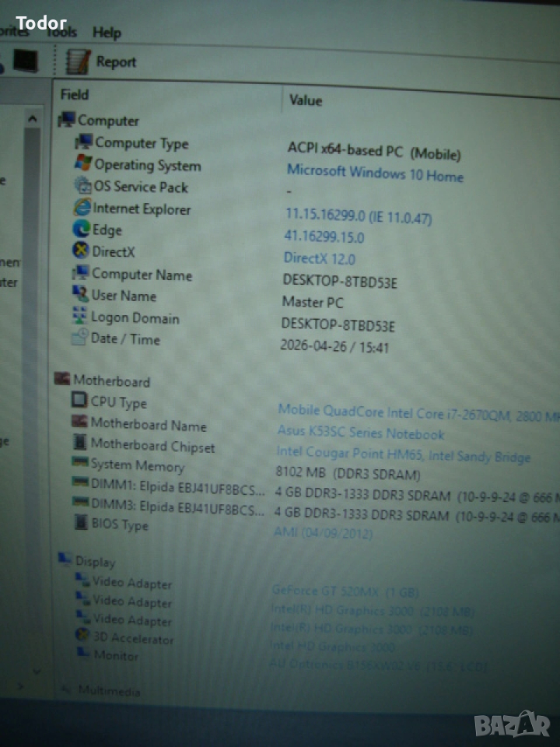This screenshot has width=560, height=747.
Task: Select the Operating System icon
Action: 83,164
